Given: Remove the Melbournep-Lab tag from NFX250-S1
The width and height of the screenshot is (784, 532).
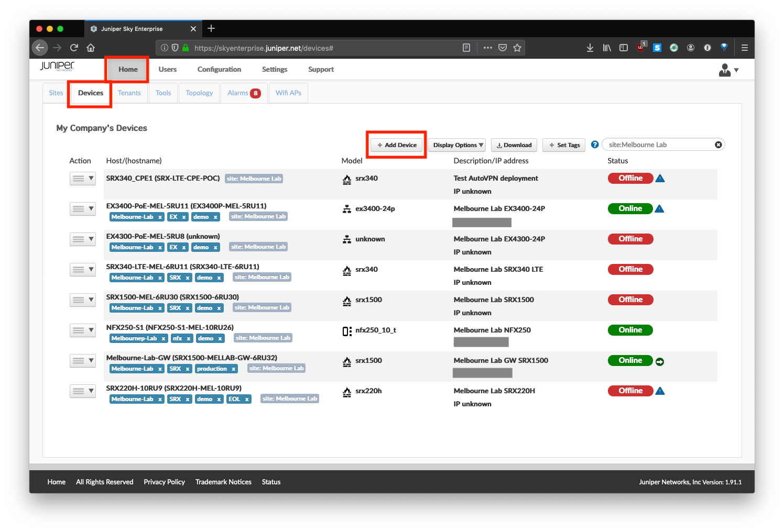Looking at the screenshot, I should pos(164,338).
